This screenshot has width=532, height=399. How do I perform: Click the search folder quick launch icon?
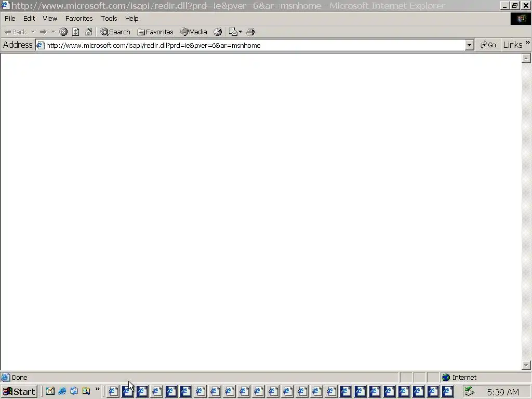86,391
